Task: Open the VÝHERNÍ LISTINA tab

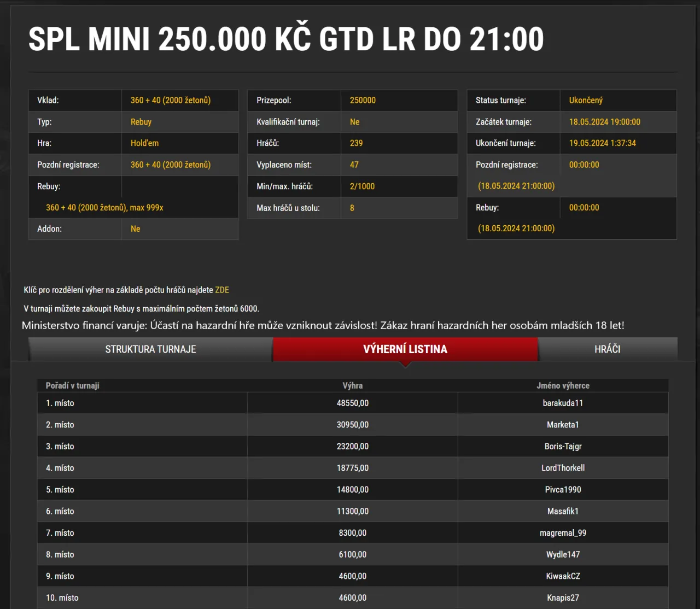Action: click(x=405, y=349)
